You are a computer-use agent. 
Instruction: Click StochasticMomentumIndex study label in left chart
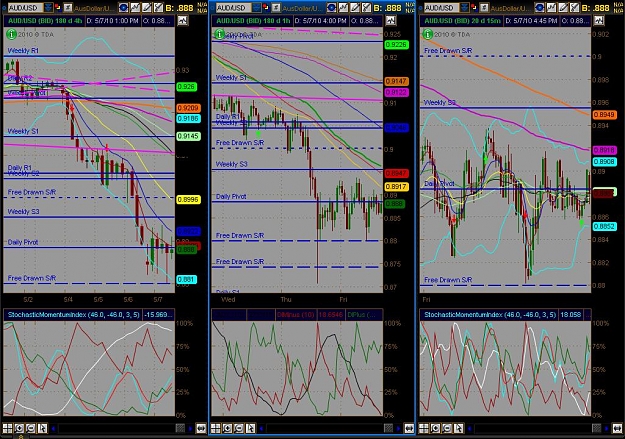click(x=73, y=315)
